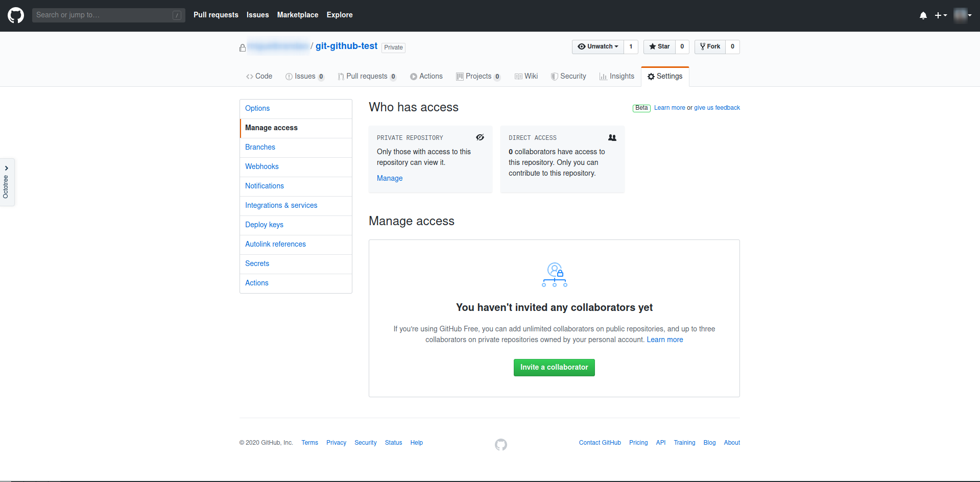Click Learn more about collaborator limits
Screen dimensions: 980x482
coord(665,340)
